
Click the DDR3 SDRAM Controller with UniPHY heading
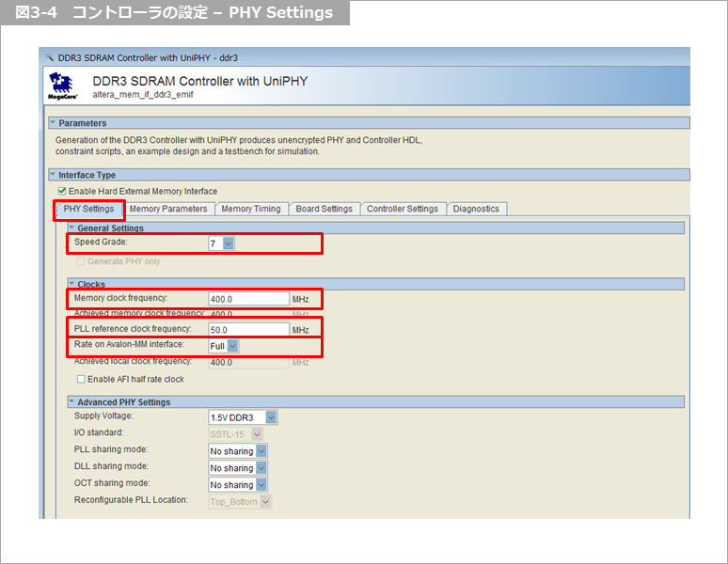pos(200,81)
